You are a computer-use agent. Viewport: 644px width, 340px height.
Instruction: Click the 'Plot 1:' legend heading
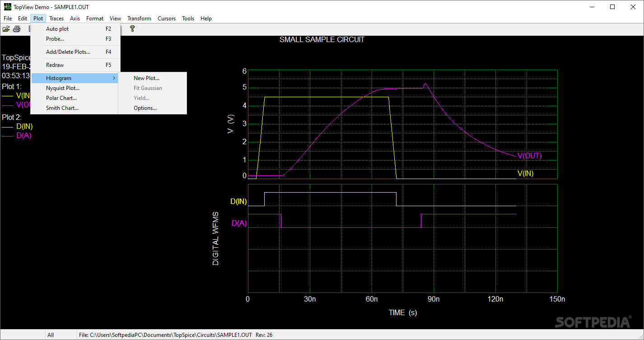[12, 86]
